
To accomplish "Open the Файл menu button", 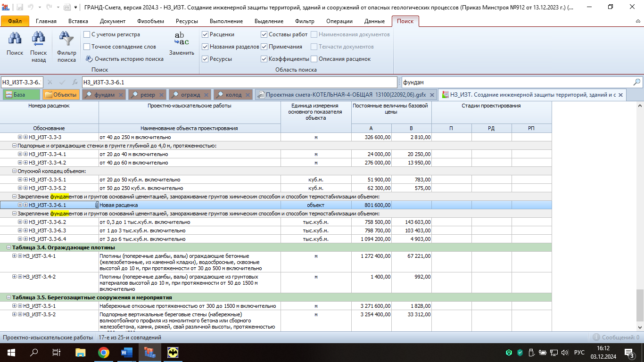I will pos(15,21).
